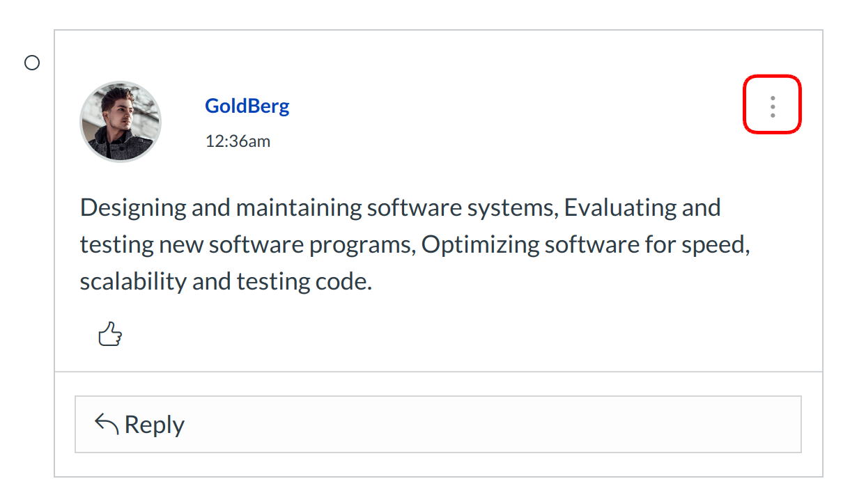Click the 12:36am post timestamp
This screenshot has height=504, width=850.
click(x=238, y=141)
